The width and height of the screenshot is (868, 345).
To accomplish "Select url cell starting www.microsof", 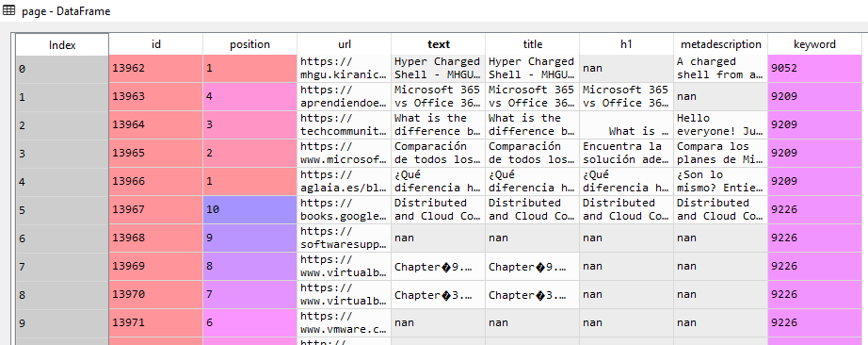I will [x=345, y=154].
